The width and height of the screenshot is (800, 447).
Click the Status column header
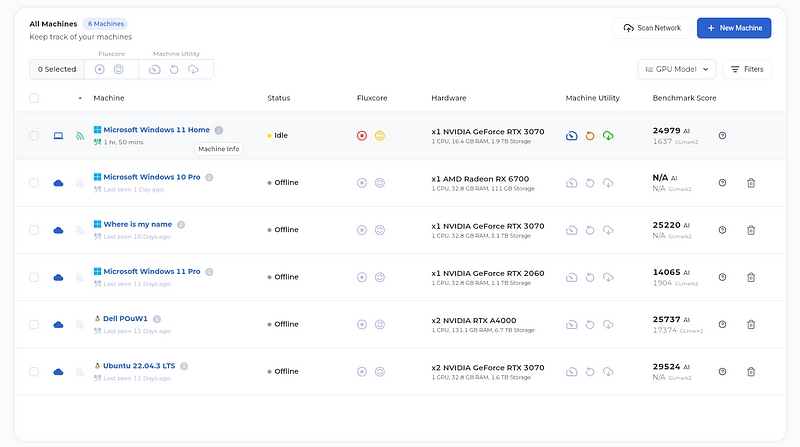[279, 98]
